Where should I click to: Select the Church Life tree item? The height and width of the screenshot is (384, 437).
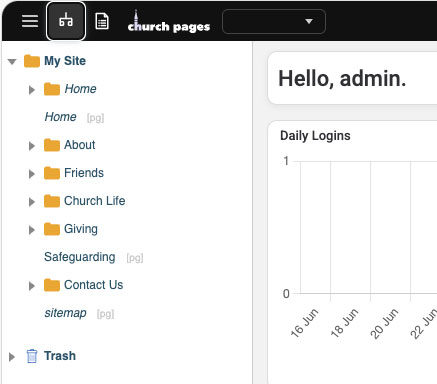(x=95, y=201)
